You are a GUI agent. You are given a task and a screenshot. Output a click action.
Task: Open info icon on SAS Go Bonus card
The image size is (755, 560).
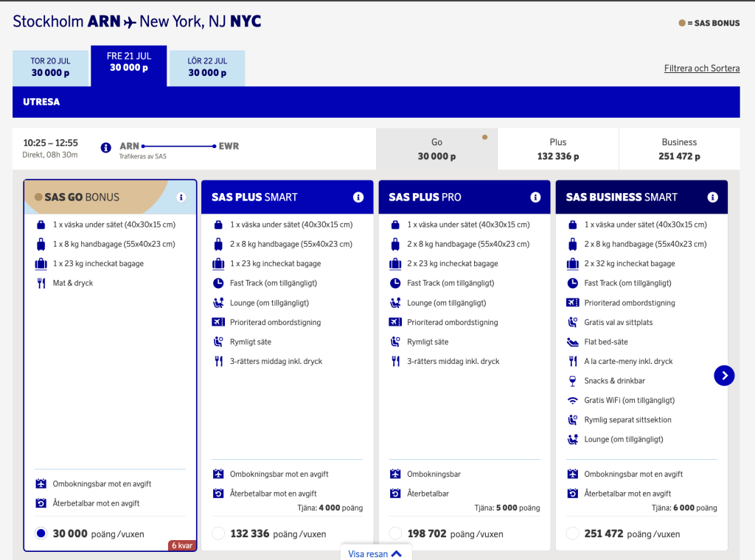181,197
